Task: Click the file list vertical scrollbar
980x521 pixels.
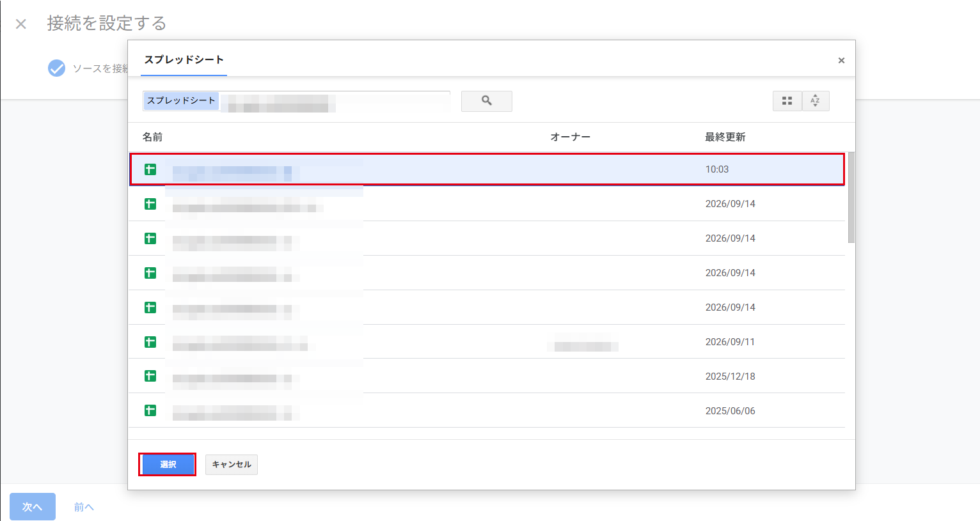Action: coord(851,198)
